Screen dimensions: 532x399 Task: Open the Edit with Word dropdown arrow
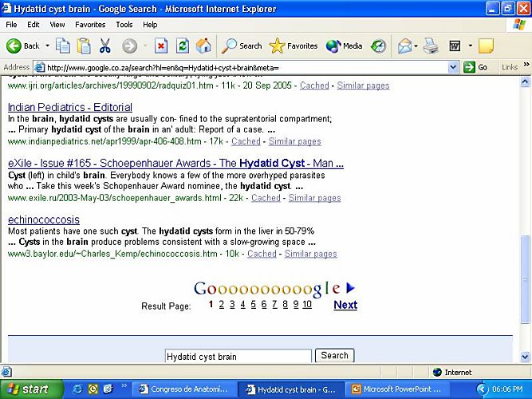(471, 45)
